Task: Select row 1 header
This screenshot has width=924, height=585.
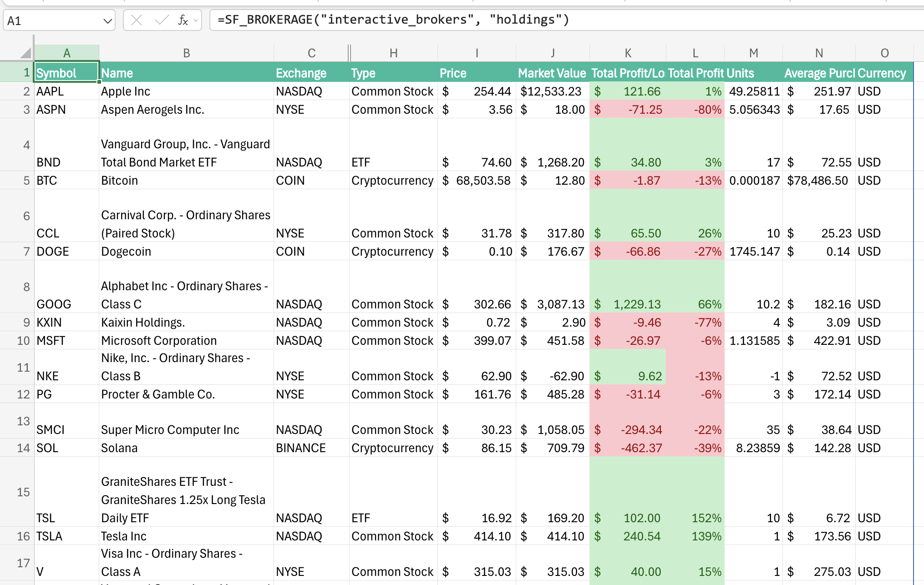Action: [x=17, y=72]
